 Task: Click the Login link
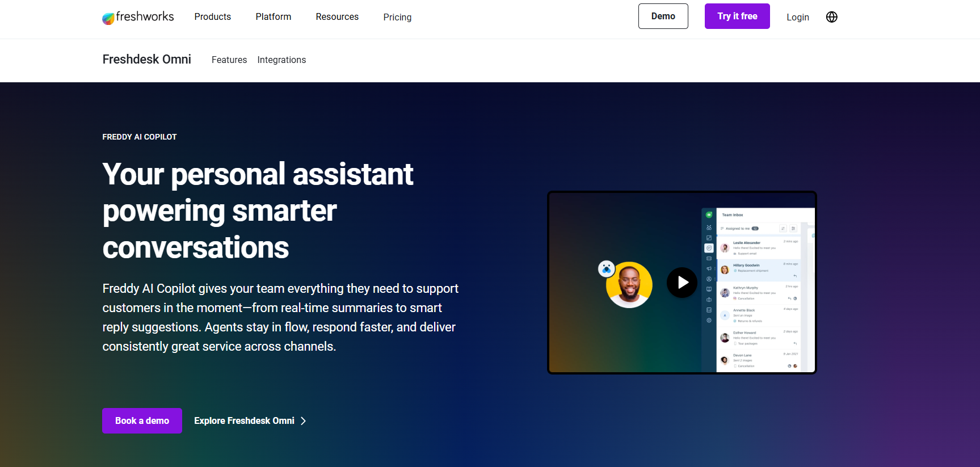797,17
